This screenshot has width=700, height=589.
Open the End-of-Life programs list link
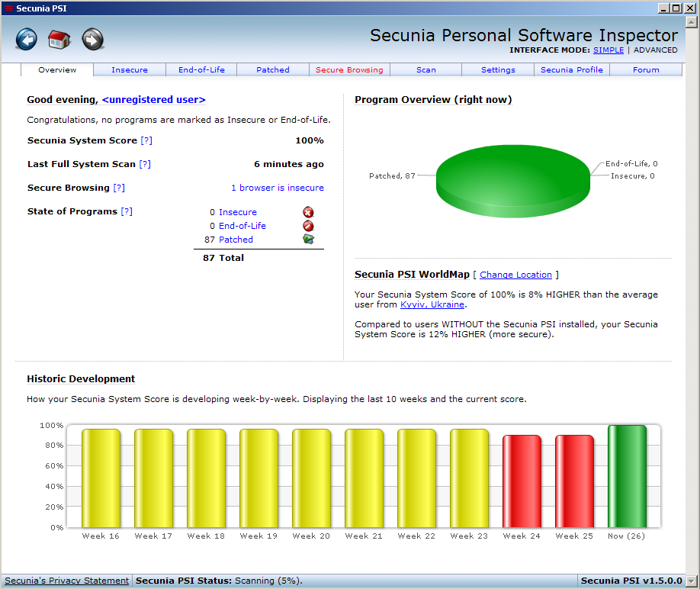(x=242, y=226)
